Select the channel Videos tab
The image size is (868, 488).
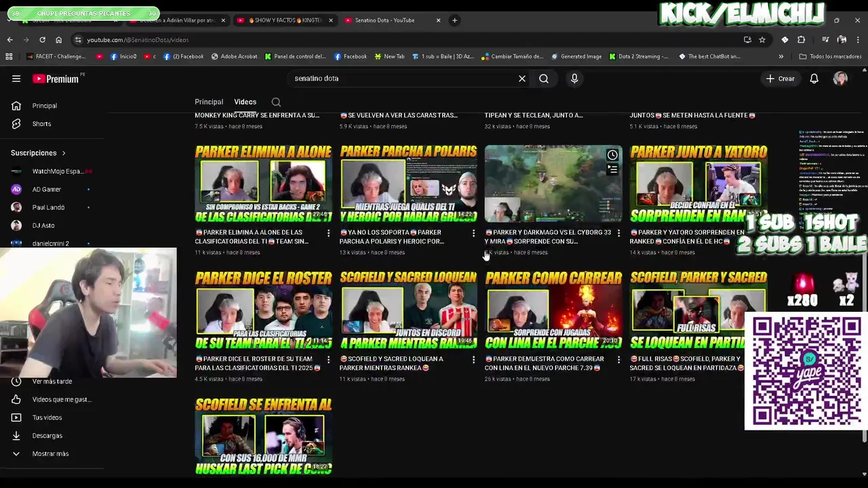(x=245, y=102)
